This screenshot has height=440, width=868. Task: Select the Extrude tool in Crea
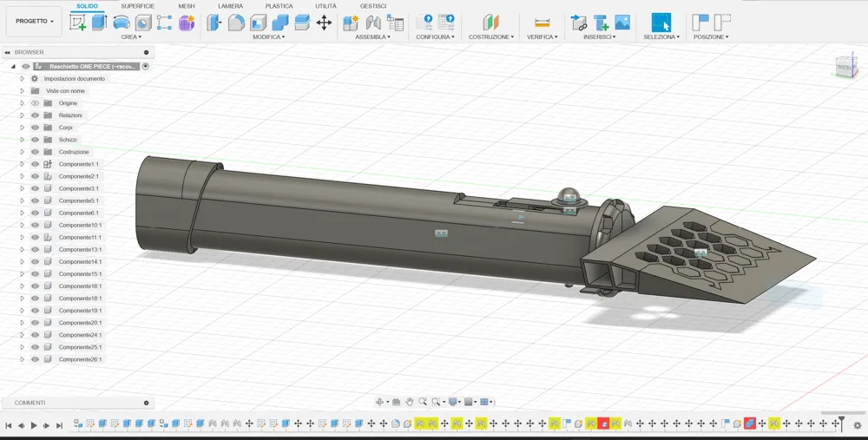coord(99,23)
